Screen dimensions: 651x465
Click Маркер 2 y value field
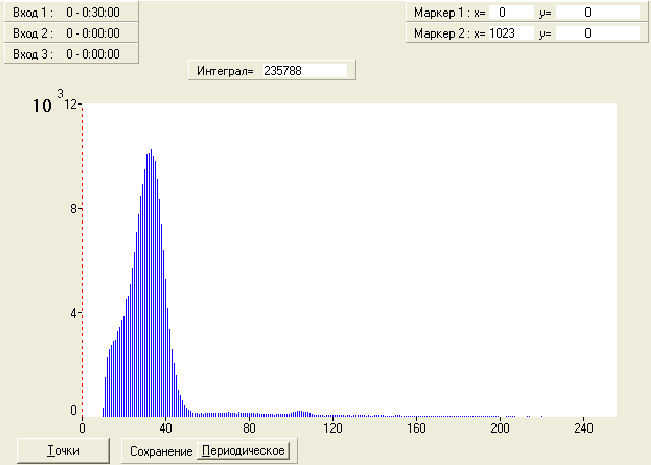(598, 33)
